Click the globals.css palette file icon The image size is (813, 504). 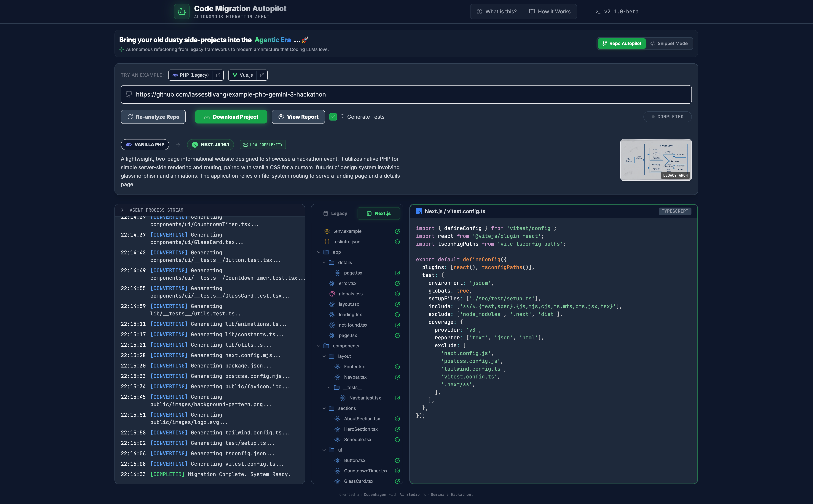click(x=332, y=294)
